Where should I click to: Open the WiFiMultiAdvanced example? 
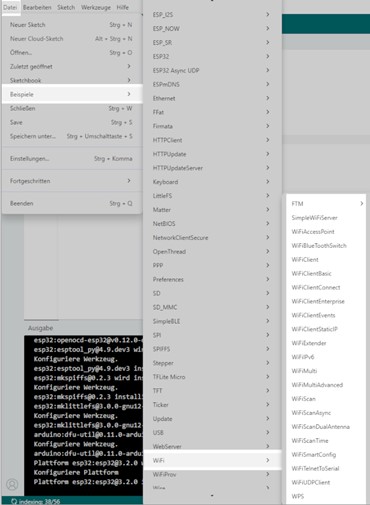pos(326,385)
